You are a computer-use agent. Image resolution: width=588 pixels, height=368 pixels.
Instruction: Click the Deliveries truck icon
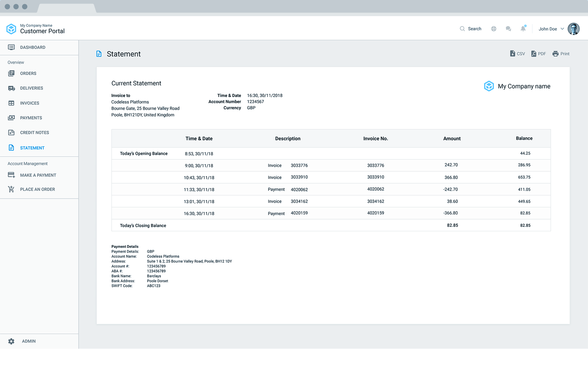pos(12,88)
